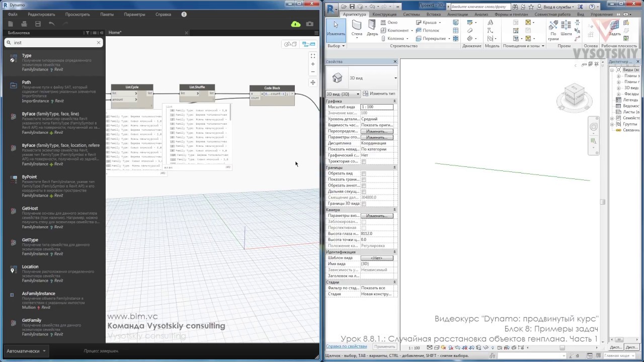Open the '3D вид: (3D)' instance dropdown
Image resolution: width=644 pixels, height=362 pixels.
343,94
